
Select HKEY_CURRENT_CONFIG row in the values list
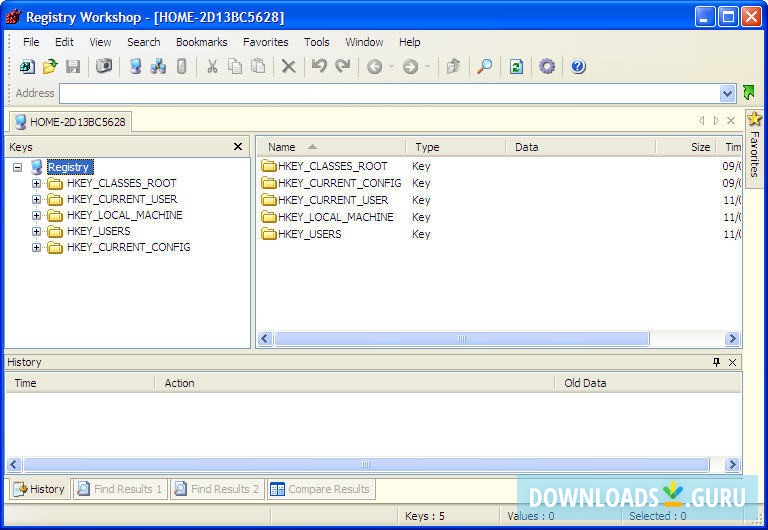coord(499,183)
